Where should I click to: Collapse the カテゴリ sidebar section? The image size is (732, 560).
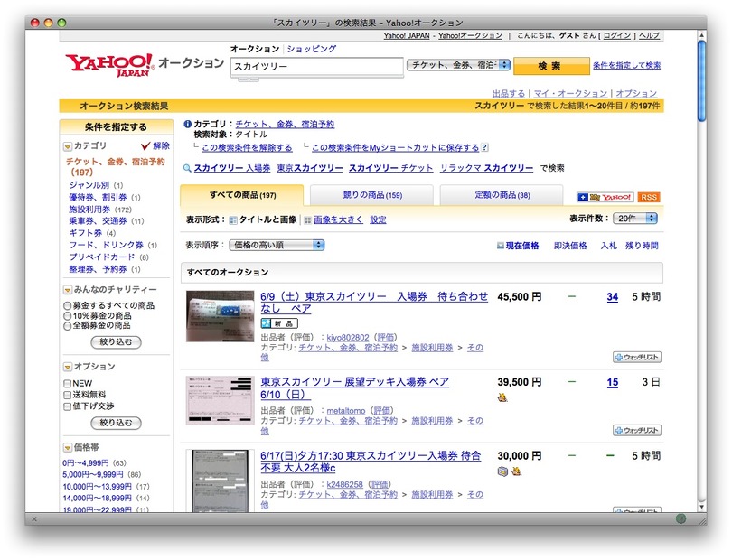68,146
